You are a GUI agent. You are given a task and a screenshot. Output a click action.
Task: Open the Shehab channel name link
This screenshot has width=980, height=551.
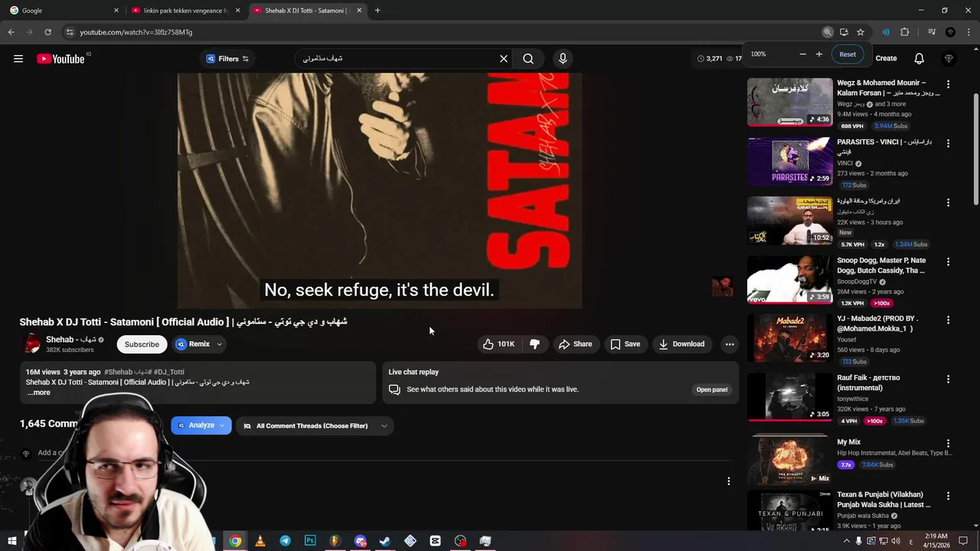pos(70,340)
